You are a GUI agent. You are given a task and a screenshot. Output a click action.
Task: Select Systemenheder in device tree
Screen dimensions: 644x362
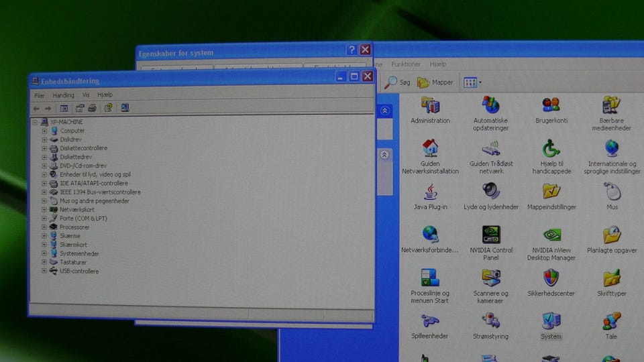pyautogui.click(x=79, y=253)
